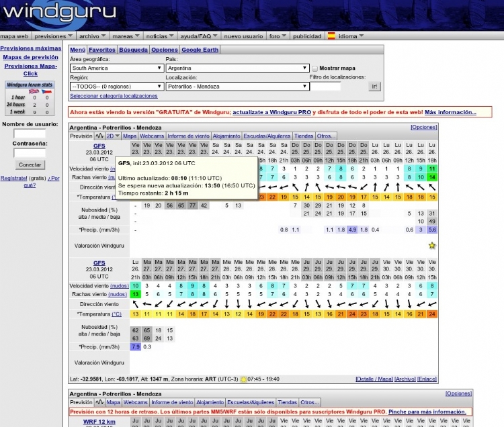
Task: Click the Regístrate! link
Action: click(14, 178)
